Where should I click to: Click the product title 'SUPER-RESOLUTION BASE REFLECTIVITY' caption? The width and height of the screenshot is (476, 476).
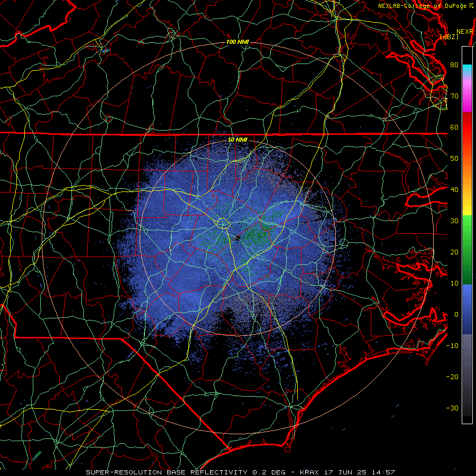pyautogui.click(x=167, y=472)
